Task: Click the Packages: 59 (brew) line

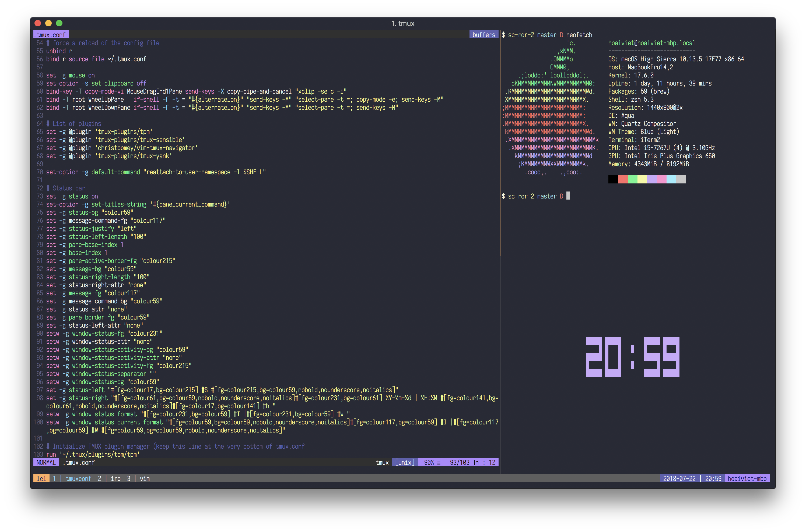Action: 639,91
